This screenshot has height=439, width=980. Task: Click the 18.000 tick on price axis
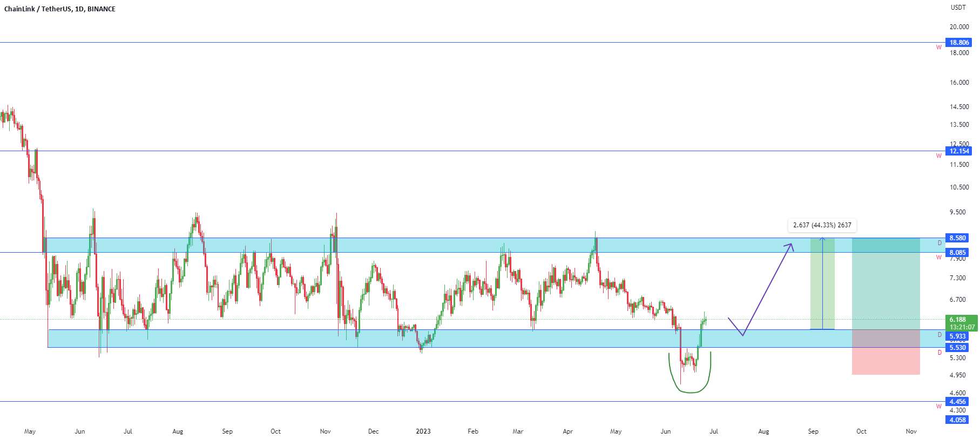[959, 53]
